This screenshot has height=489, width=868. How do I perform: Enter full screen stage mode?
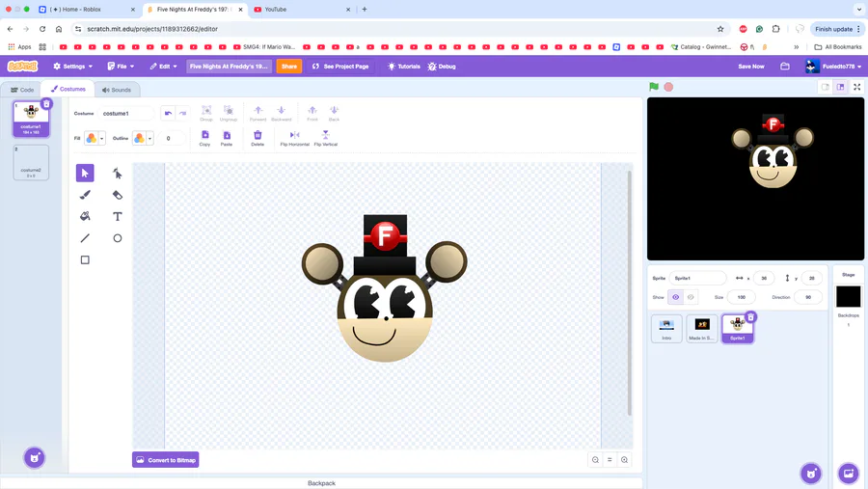coord(857,87)
